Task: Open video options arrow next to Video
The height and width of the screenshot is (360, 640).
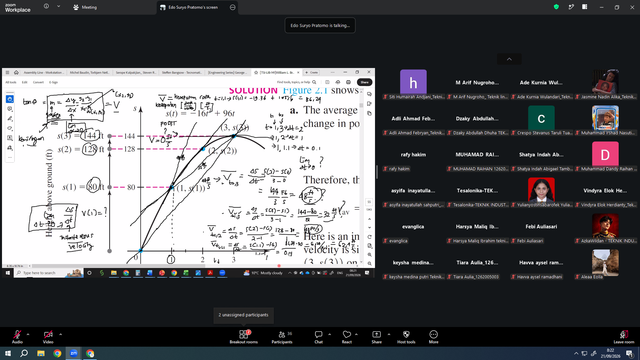Action: pyautogui.click(x=60, y=334)
